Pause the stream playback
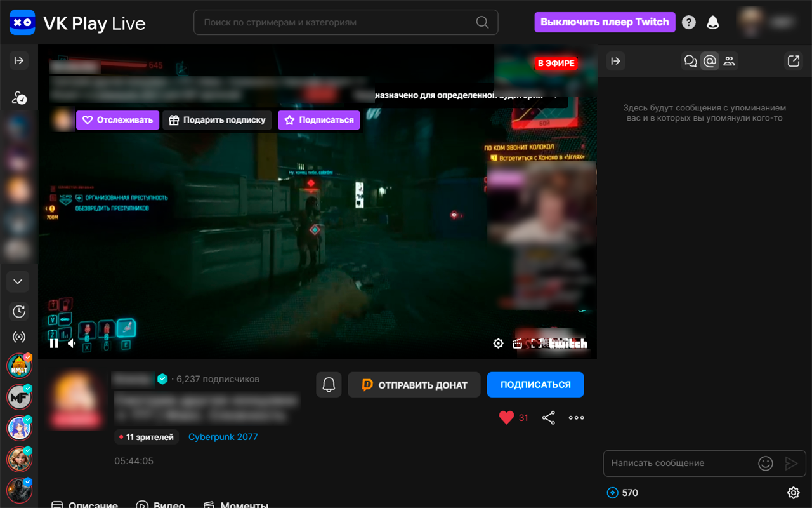 point(54,344)
